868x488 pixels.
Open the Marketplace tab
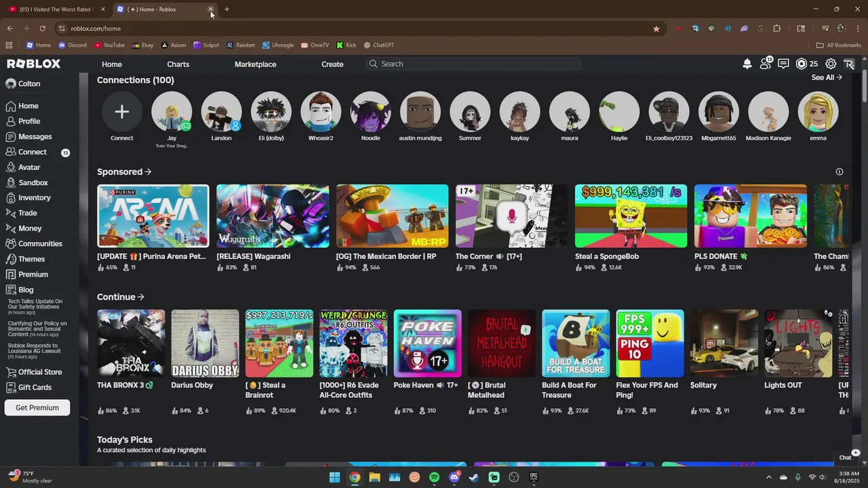[x=256, y=64]
